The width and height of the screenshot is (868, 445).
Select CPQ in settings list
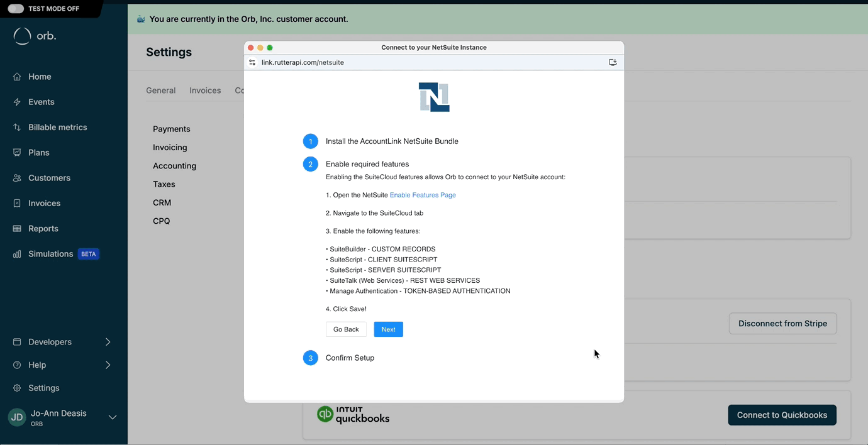point(162,221)
